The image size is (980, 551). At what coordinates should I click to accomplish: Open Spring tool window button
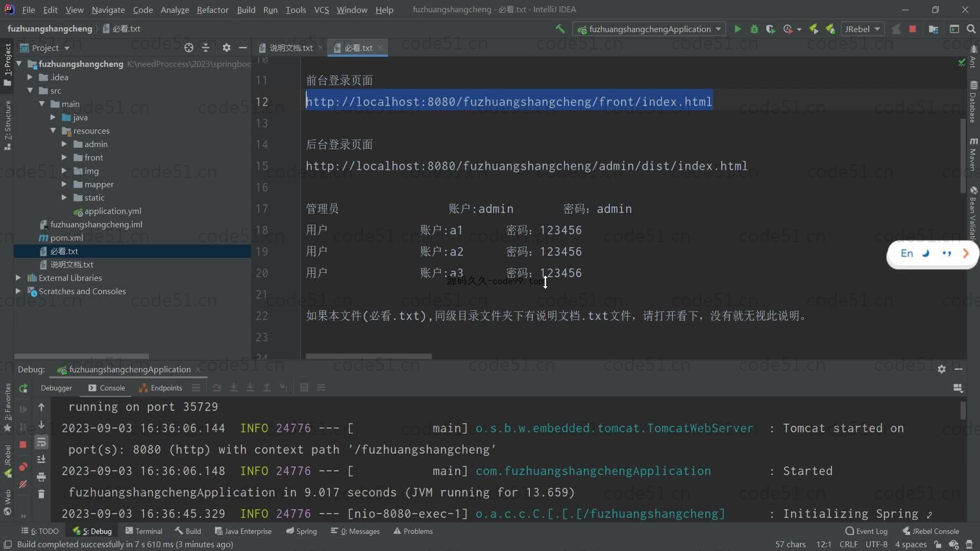coord(301,531)
